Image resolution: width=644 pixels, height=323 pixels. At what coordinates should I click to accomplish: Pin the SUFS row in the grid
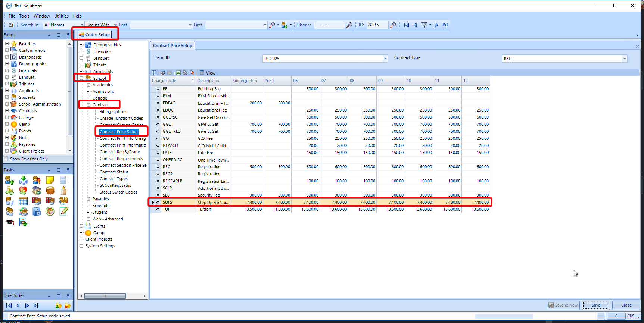click(x=158, y=203)
